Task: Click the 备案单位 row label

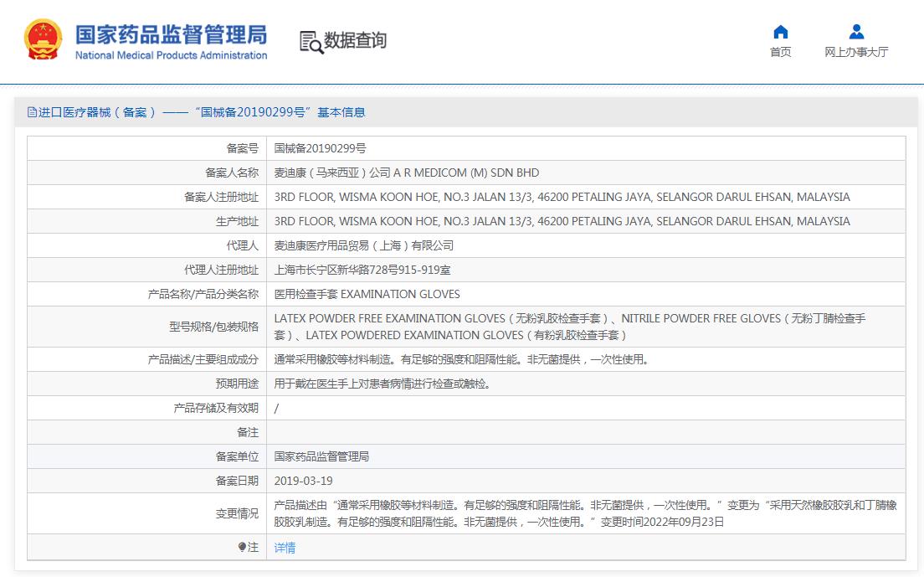Action: (237, 456)
